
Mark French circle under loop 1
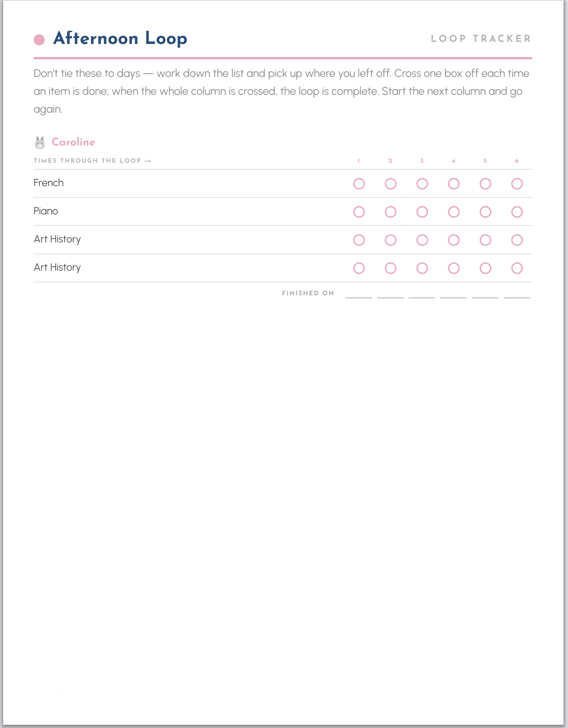coord(359,184)
